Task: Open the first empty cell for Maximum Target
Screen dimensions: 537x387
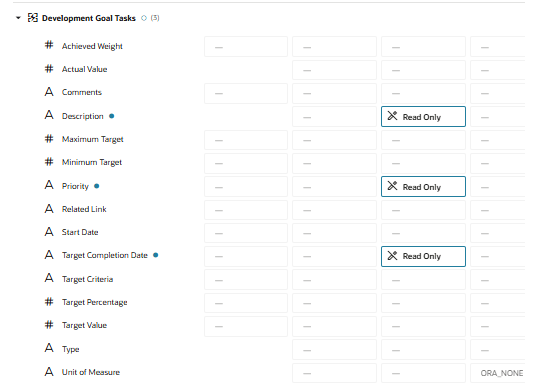Action: point(246,140)
